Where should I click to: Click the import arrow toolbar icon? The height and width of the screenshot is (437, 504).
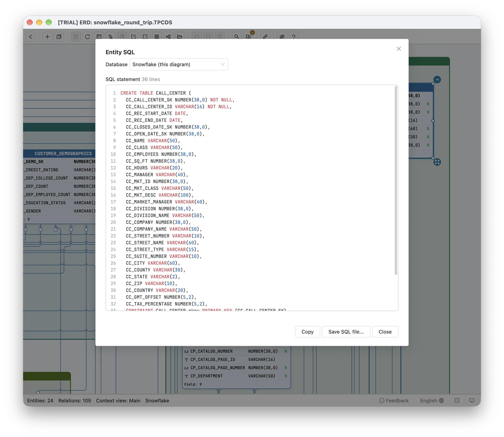click(x=134, y=36)
